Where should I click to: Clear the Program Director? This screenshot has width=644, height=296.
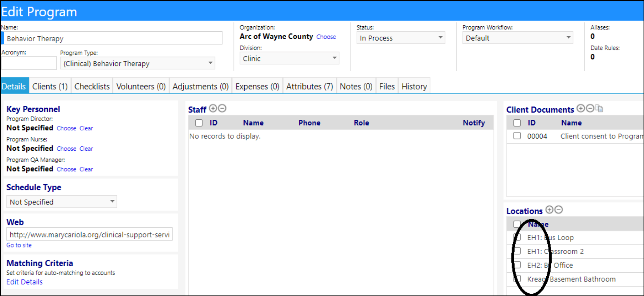pyautogui.click(x=86, y=128)
